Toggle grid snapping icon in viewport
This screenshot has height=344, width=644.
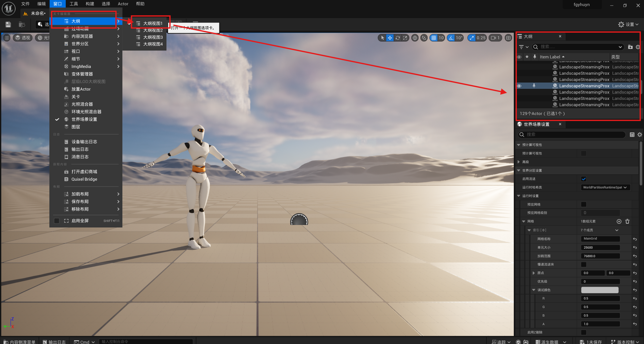pyautogui.click(x=434, y=38)
